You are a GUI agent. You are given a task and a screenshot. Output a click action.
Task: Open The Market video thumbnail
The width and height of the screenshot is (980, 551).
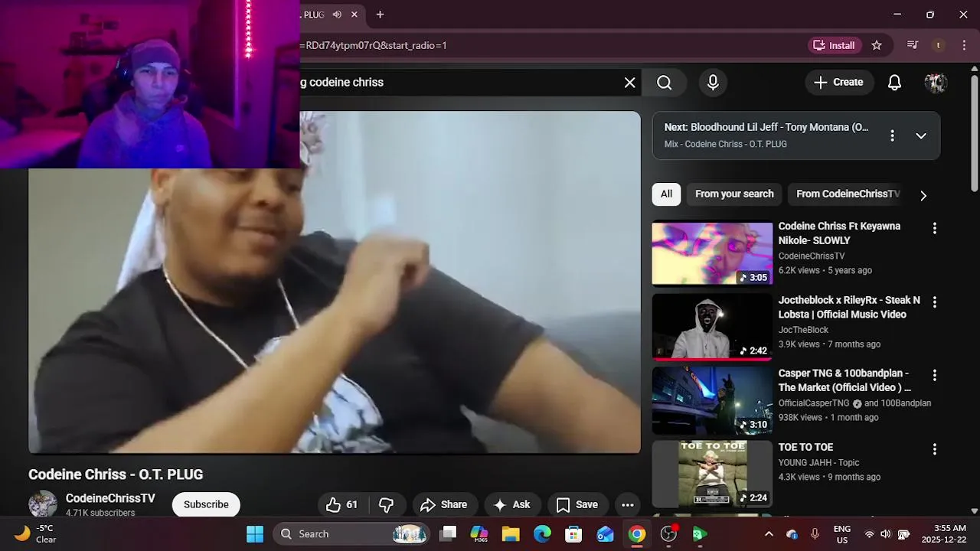point(712,400)
